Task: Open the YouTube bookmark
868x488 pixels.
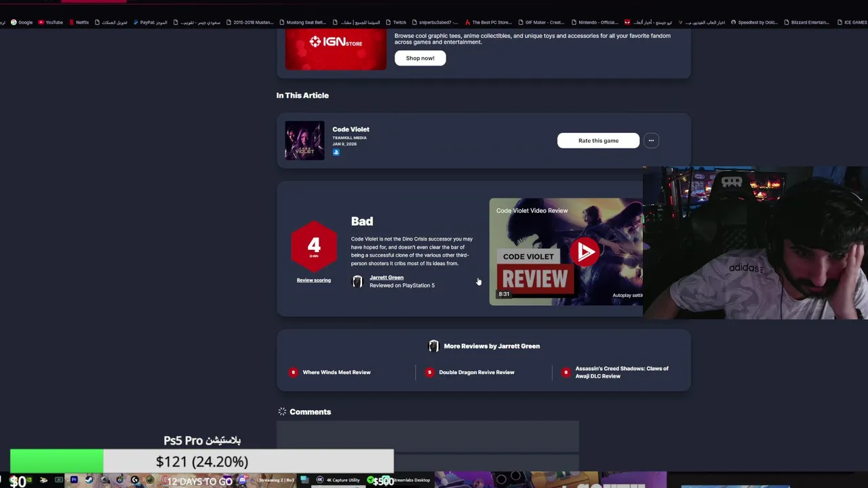Action: (x=51, y=22)
